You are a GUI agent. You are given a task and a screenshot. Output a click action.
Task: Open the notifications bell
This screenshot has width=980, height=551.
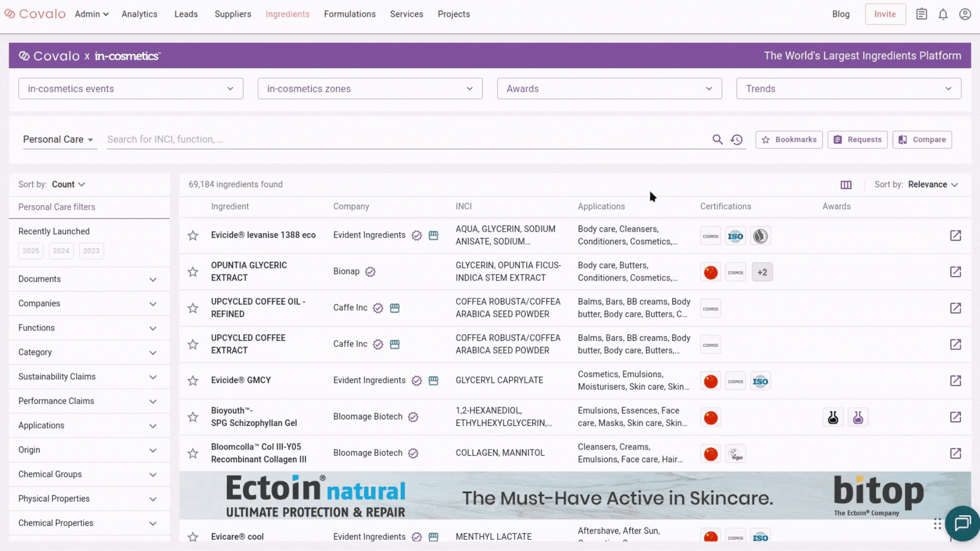pyautogui.click(x=943, y=14)
